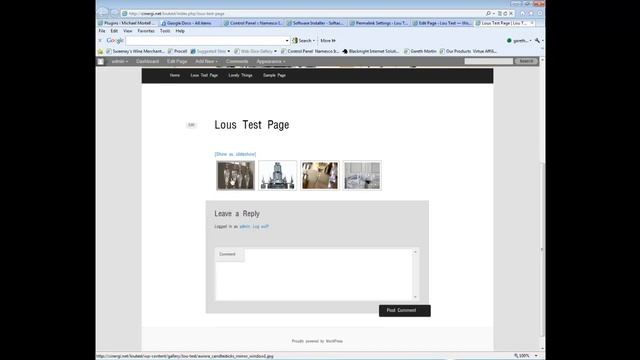Open the browser Home icon

click(522, 13)
